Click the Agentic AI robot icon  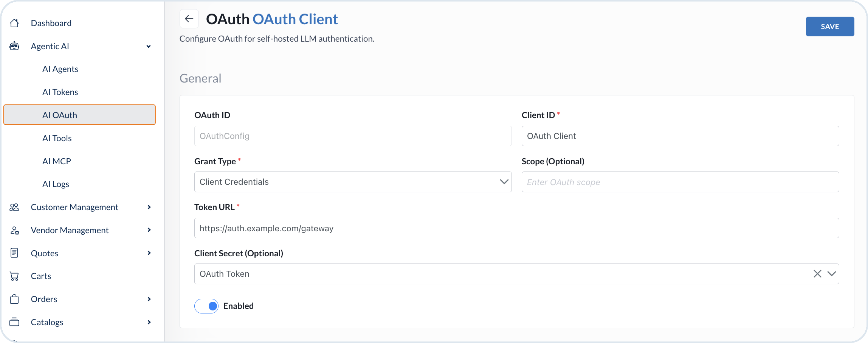point(14,46)
